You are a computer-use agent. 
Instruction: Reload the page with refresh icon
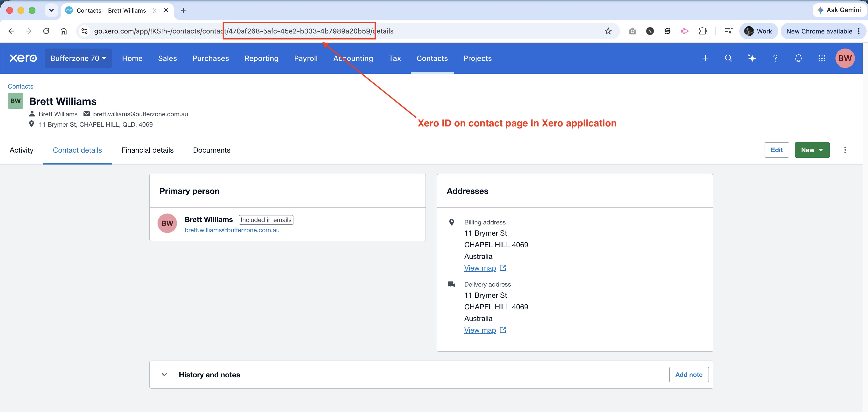pos(46,31)
